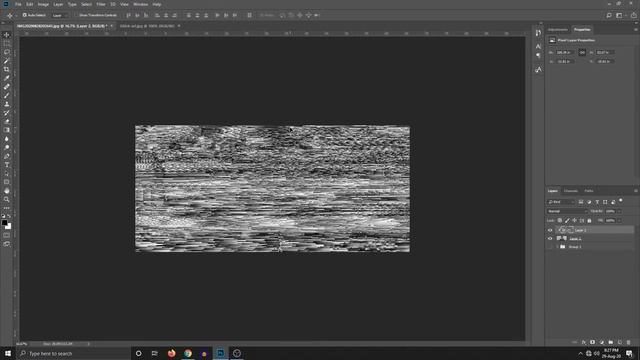
Task: Expand the Group 1 layer folder
Action: (x=557, y=247)
